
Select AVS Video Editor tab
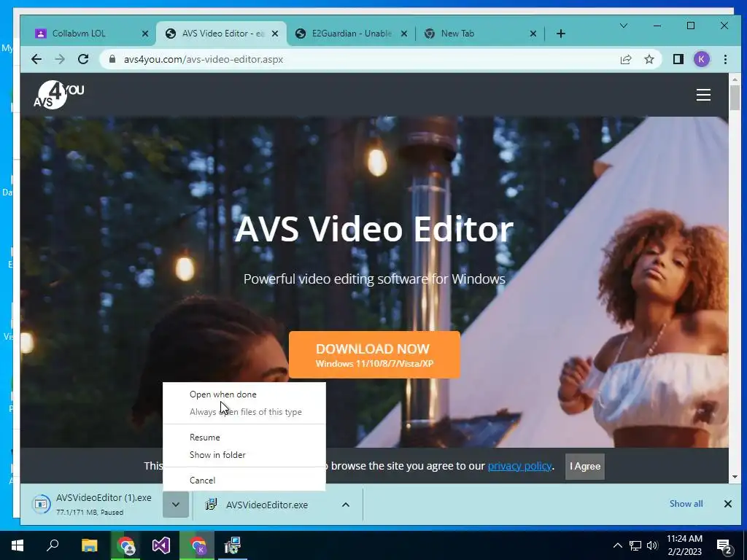pos(222,34)
